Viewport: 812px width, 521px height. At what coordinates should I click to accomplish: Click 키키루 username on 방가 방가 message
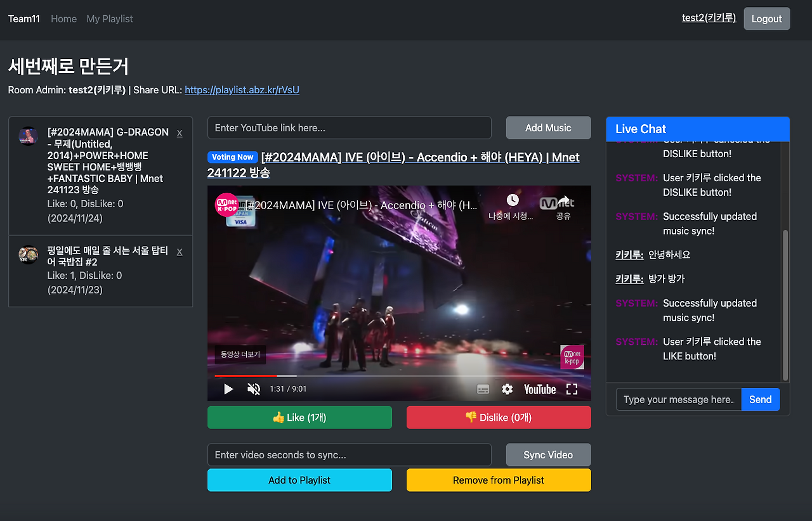pos(629,279)
